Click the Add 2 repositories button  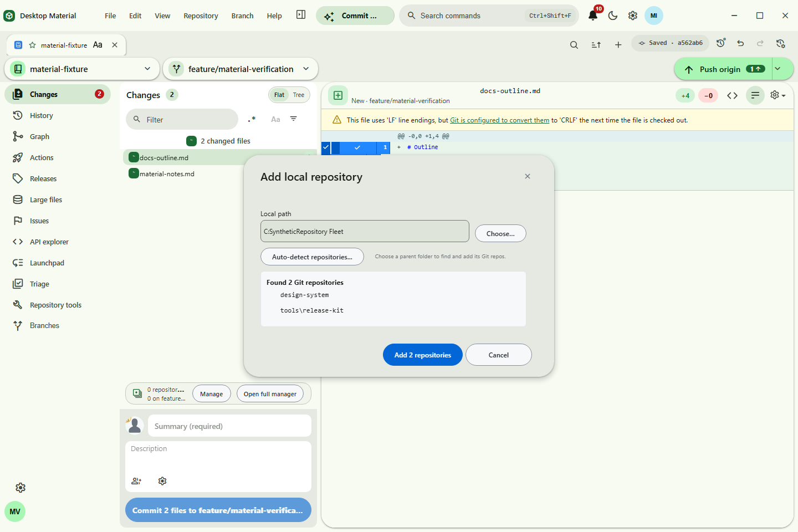coord(423,355)
